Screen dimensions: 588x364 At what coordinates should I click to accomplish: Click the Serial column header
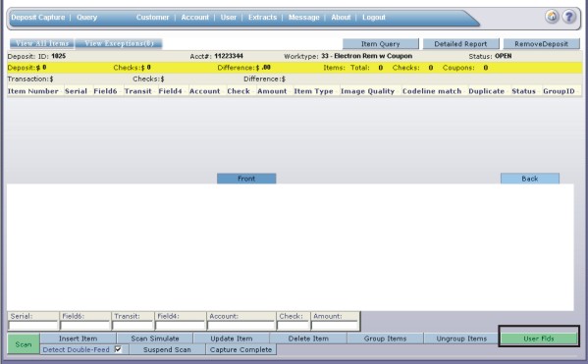click(76, 91)
